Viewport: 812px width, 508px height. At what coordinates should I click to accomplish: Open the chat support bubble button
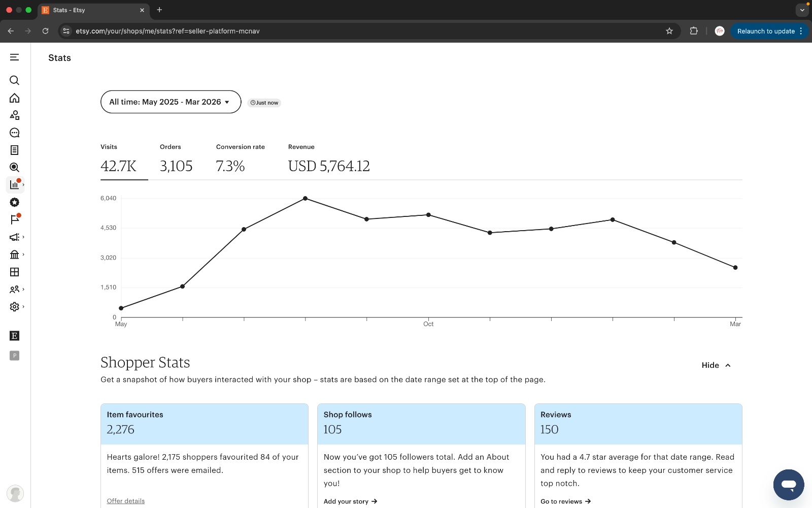(x=788, y=485)
